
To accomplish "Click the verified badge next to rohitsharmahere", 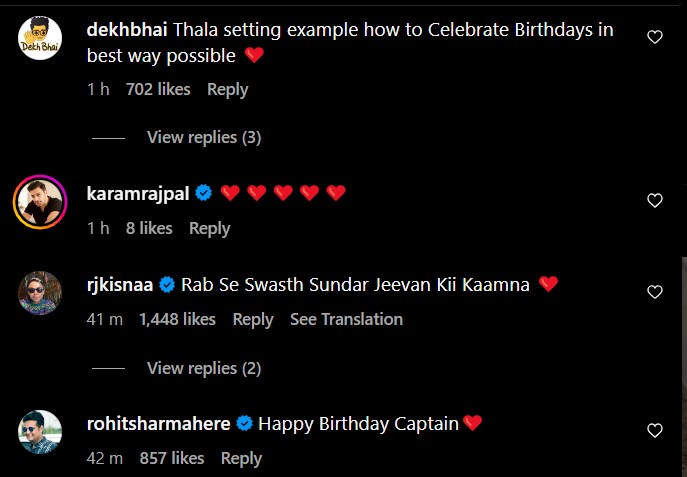I will (x=244, y=424).
